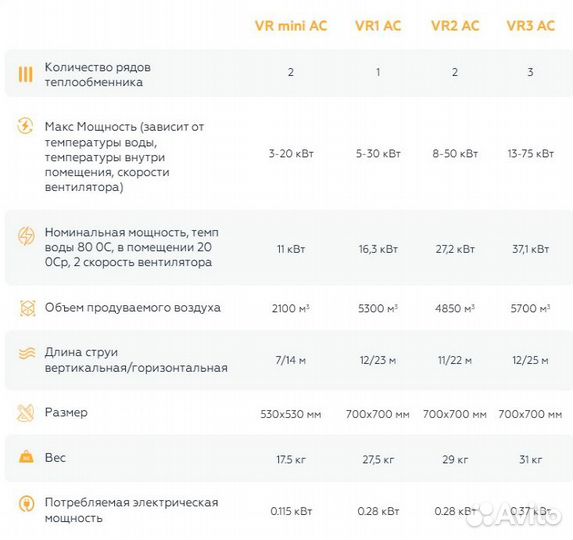Click the '27,2 кВт' nominal power cell
This screenshot has height=540, width=573.
pos(455,249)
